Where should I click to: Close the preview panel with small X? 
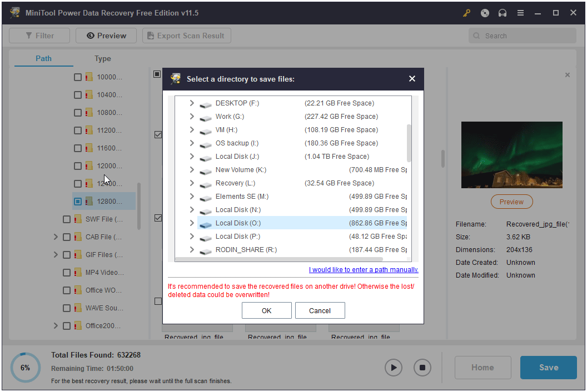pyautogui.click(x=568, y=75)
